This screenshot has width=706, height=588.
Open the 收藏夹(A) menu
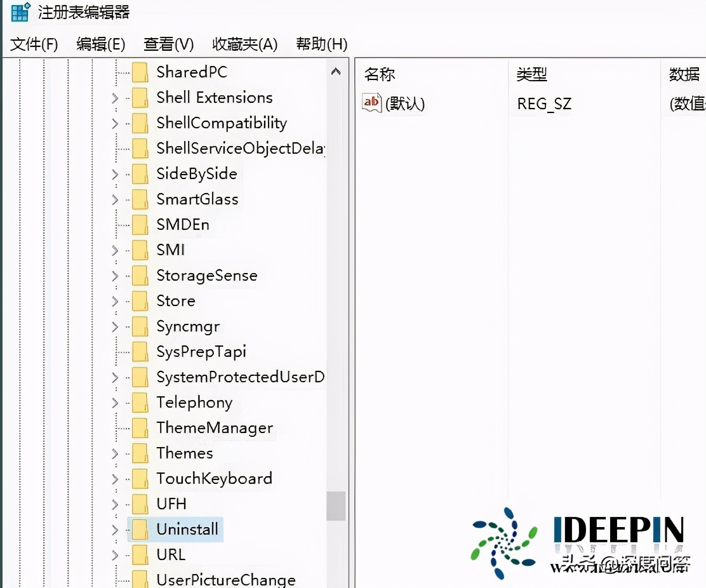tap(244, 44)
